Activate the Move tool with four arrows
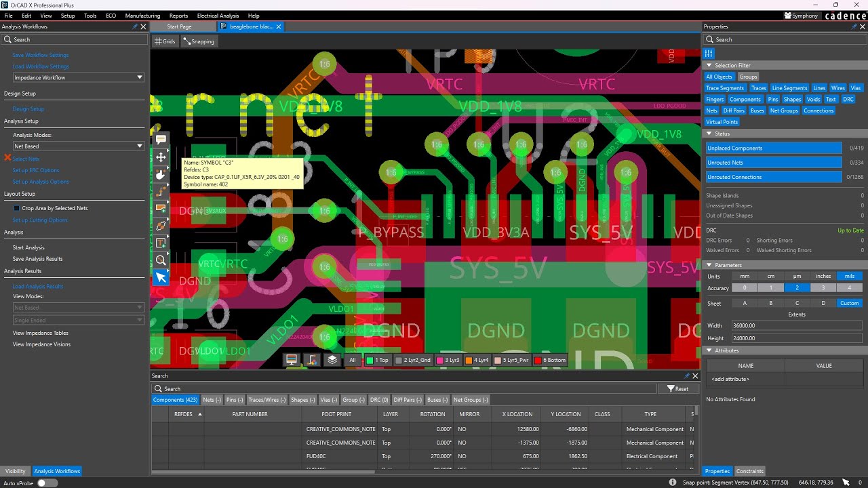 click(161, 157)
